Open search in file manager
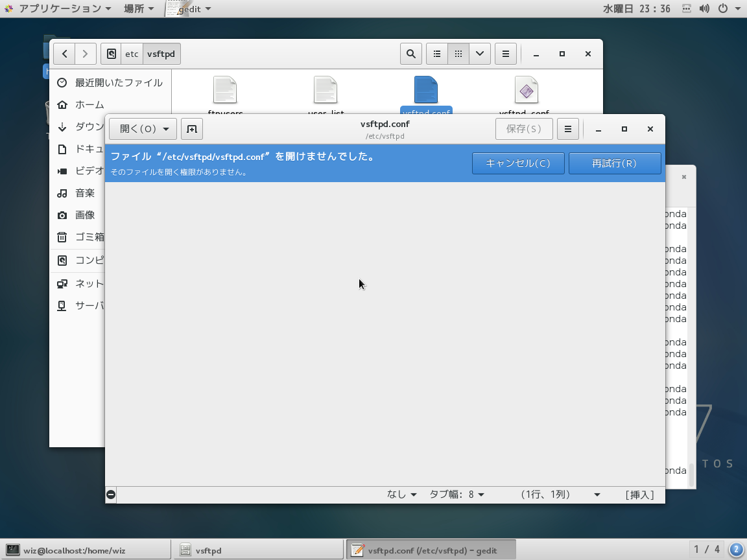Image resolution: width=747 pixels, height=560 pixels. pyautogui.click(x=410, y=54)
